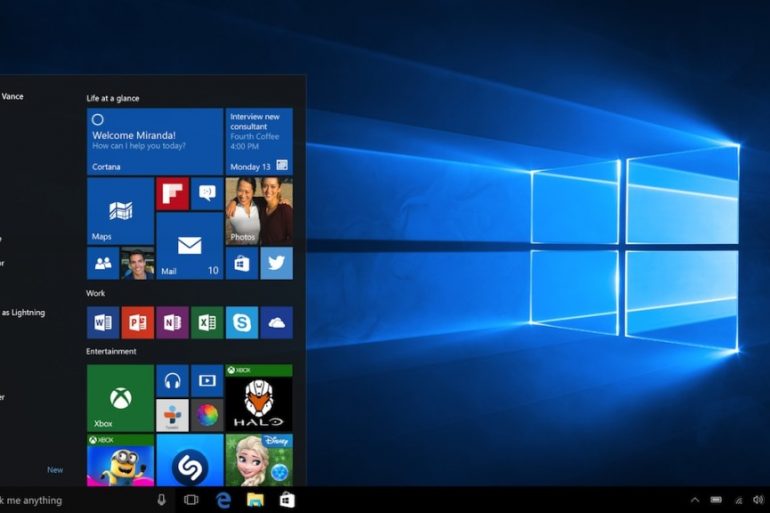The width and height of the screenshot is (770, 513).
Task: Open the Mail tile showing 10 messages
Action: [189, 246]
